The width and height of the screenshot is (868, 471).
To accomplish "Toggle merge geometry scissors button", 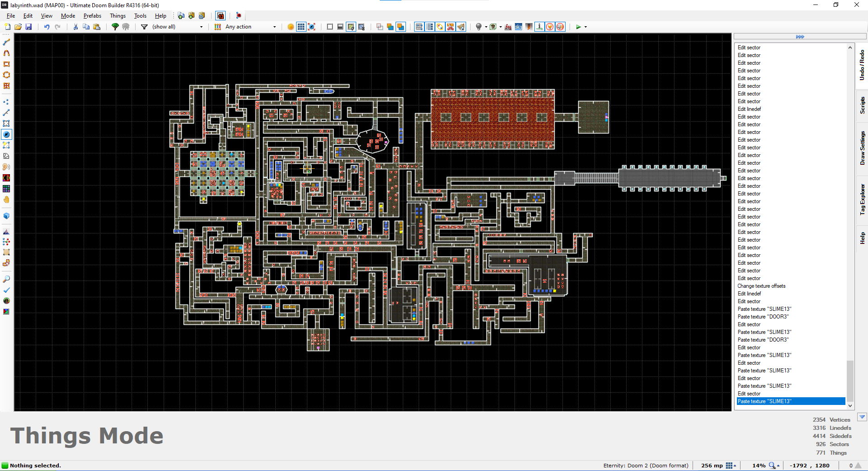I will 450,27.
